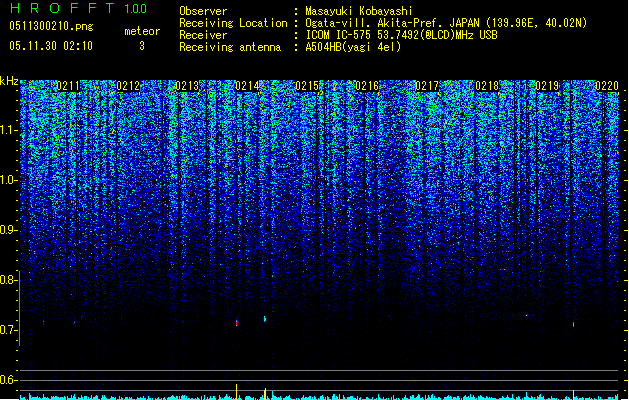629x400 pixels.
Task: Click the 0215 time marker
Action: click(307, 86)
